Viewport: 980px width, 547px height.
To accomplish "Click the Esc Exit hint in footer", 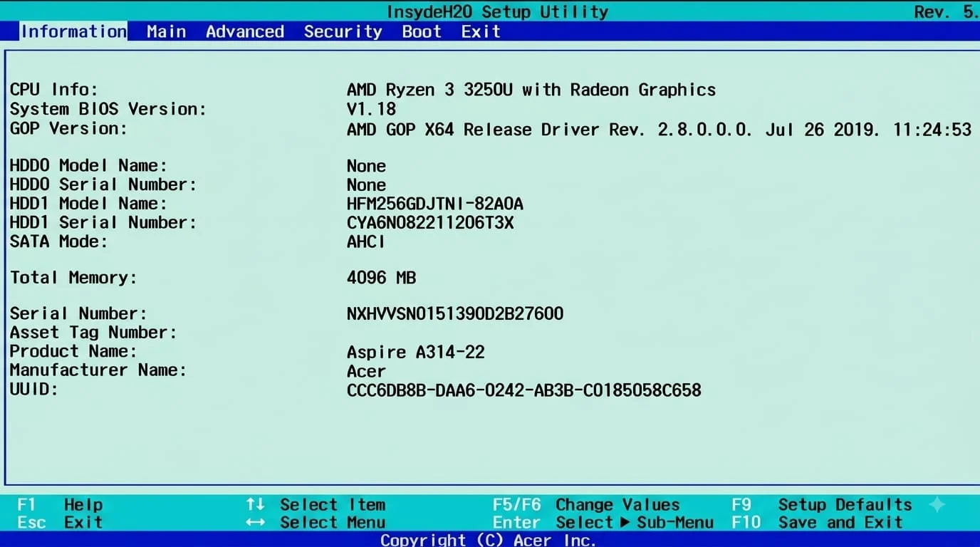I will 61,522.
